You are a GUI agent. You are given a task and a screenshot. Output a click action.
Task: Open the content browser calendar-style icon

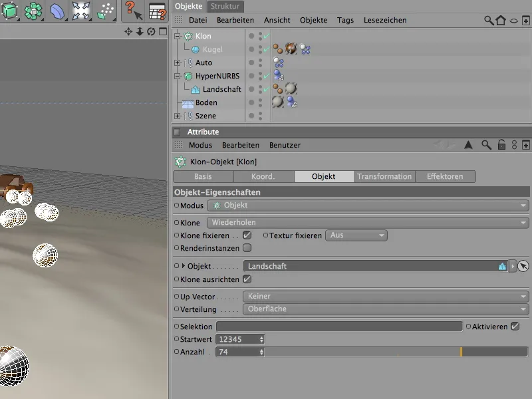point(157,11)
